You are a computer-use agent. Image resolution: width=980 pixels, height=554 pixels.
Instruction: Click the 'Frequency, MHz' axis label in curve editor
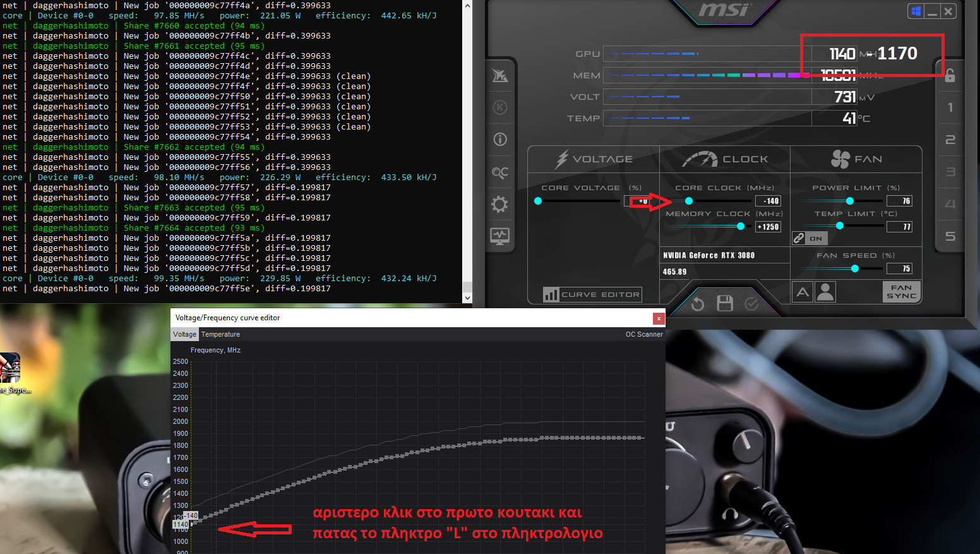pos(215,350)
